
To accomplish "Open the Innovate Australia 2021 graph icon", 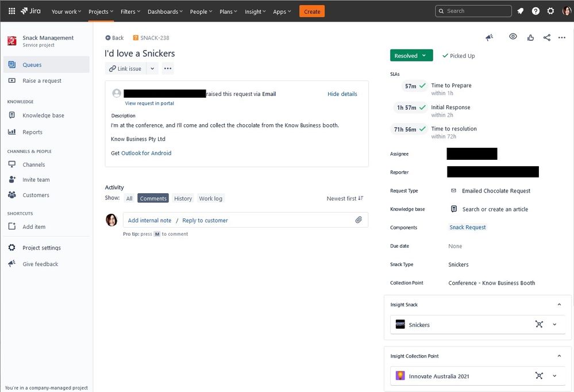I will point(539,375).
